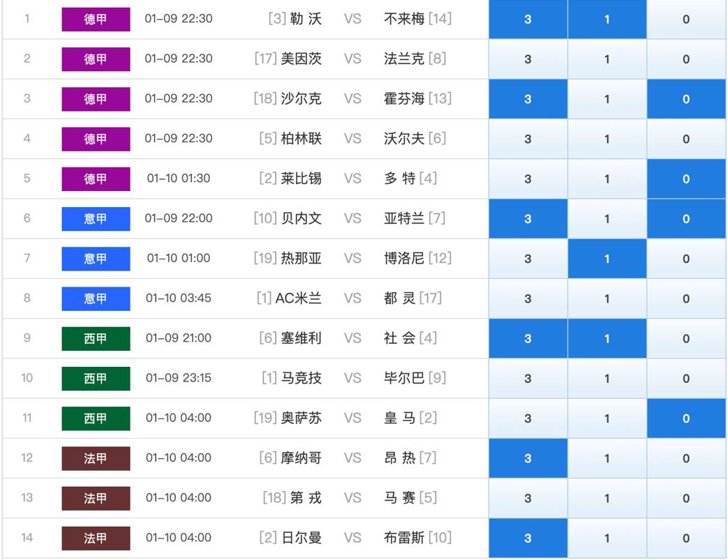Click home team name 柏林联
The height and width of the screenshot is (560, 728).
[302, 138]
